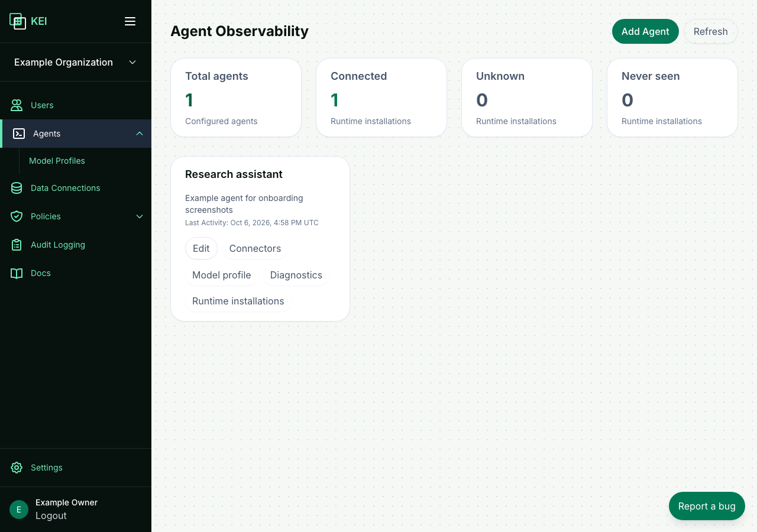Click the Connected stat card

pyautogui.click(x=381, y=98)
